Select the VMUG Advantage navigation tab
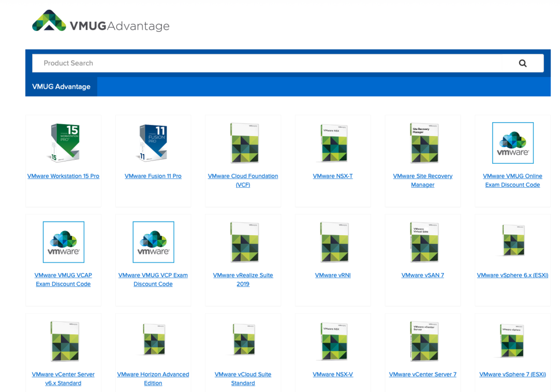 [61, 86]
